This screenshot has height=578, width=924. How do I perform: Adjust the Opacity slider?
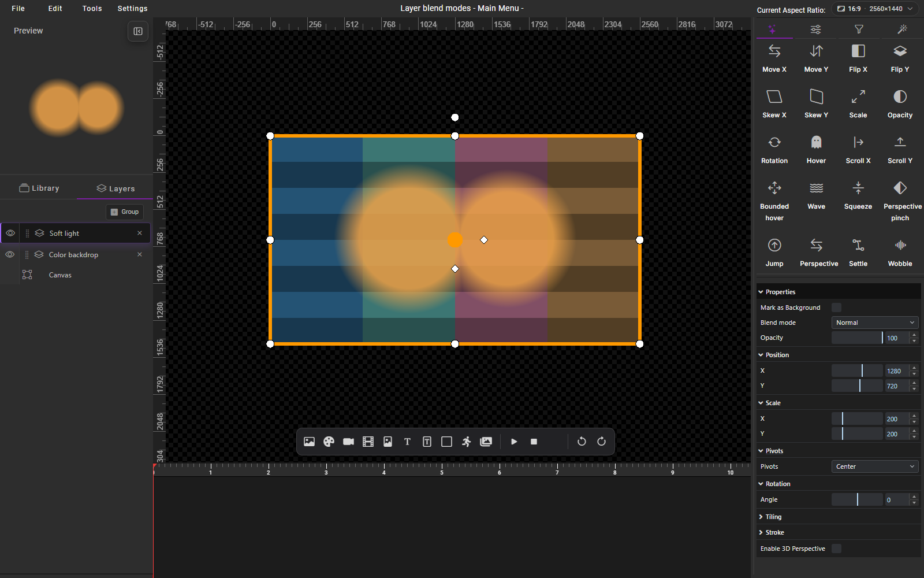pos(857,338)
